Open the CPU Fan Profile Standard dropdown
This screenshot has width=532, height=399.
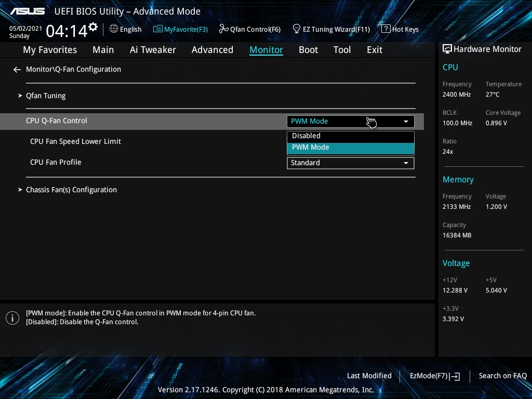click(351, 163)
